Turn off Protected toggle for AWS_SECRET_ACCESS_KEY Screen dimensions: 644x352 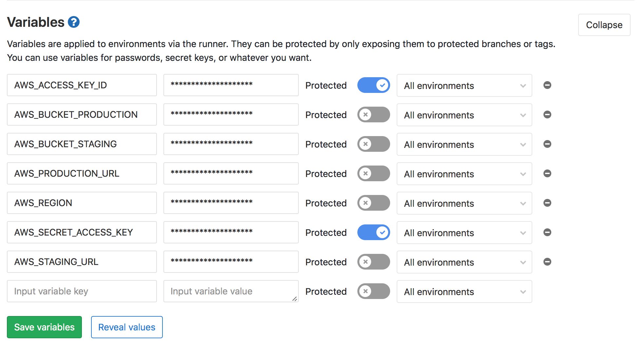373,232
